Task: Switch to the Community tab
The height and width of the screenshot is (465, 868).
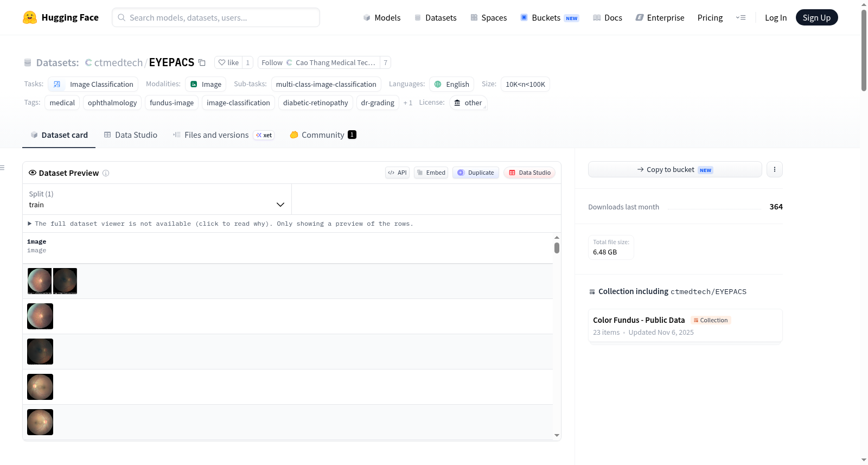Action: coord(323,135)
